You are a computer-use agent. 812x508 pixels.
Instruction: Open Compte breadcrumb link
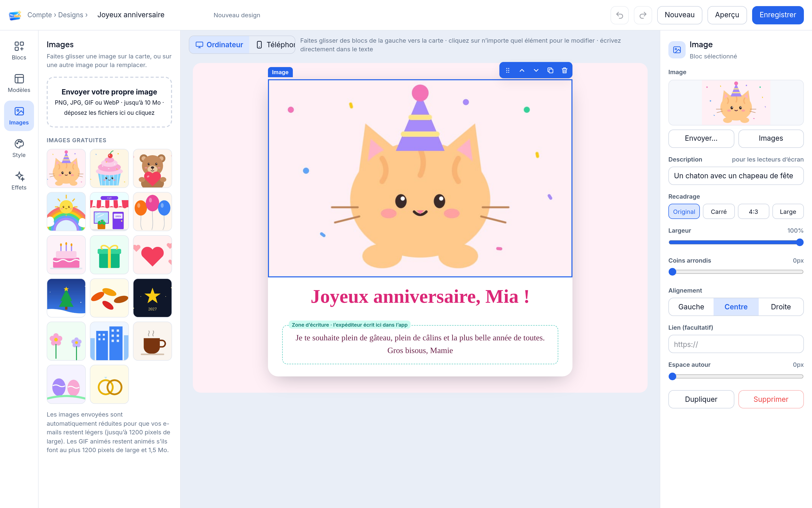(x=40, y=15)
